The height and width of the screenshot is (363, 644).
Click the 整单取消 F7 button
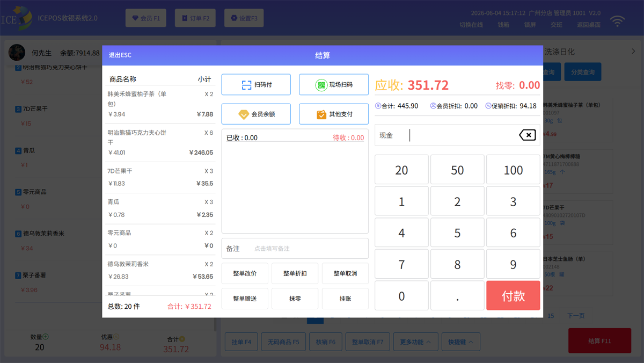point(368,342)
